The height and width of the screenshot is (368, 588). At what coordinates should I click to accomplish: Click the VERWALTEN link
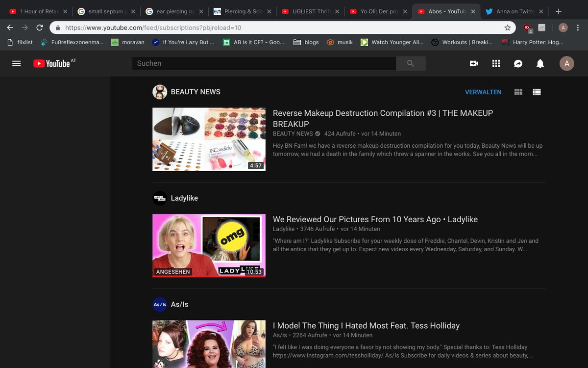(x=483, y=92)
